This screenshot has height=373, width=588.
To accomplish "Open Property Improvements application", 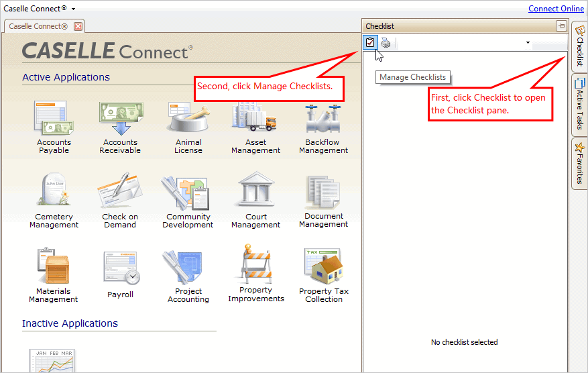I will tap(255, 274).
